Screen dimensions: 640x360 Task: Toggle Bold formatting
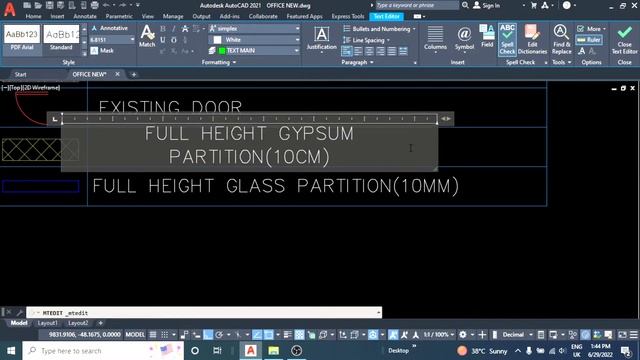[x=163, y=29]
